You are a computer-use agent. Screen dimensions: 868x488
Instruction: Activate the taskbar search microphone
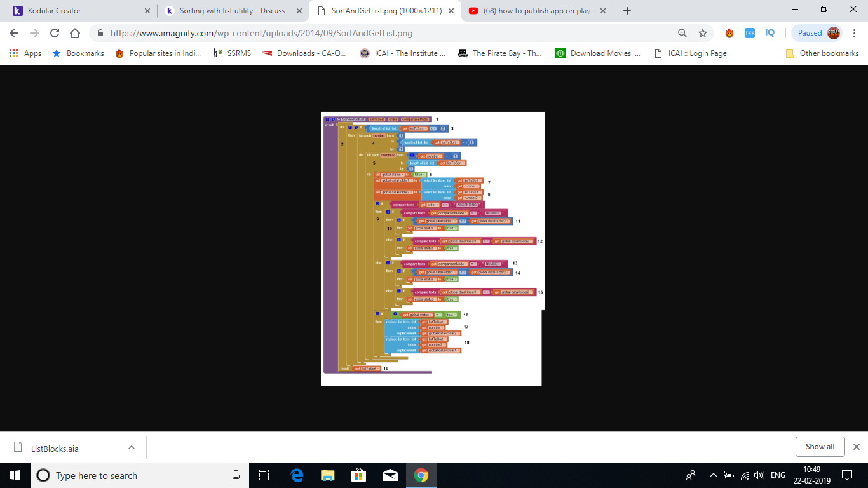pyautogui.click(x=236, y=475)
